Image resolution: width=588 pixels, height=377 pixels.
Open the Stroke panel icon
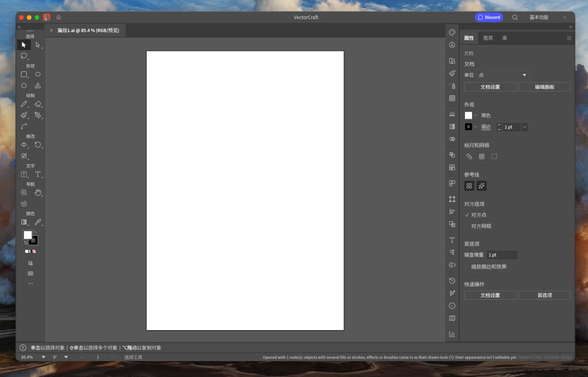pos(452,114)
